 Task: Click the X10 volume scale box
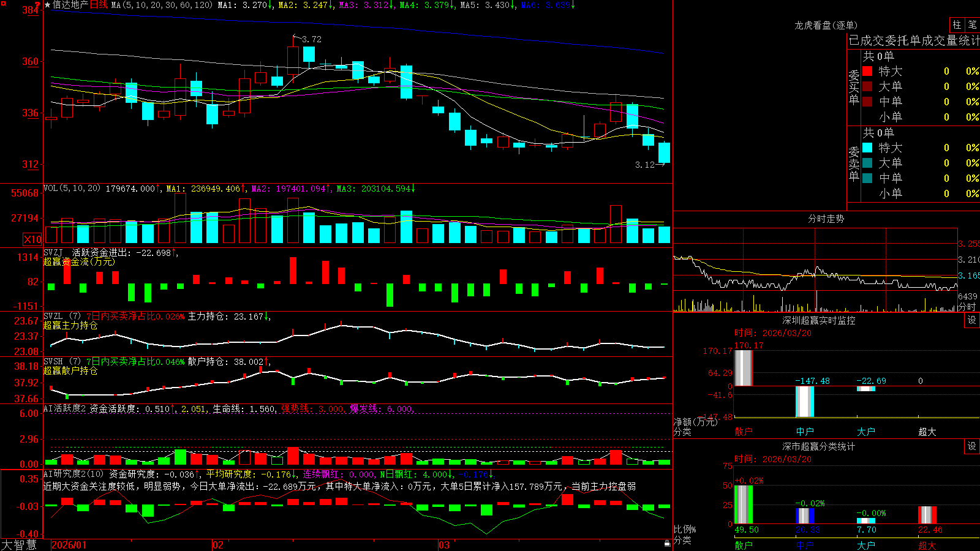[32, 239]
